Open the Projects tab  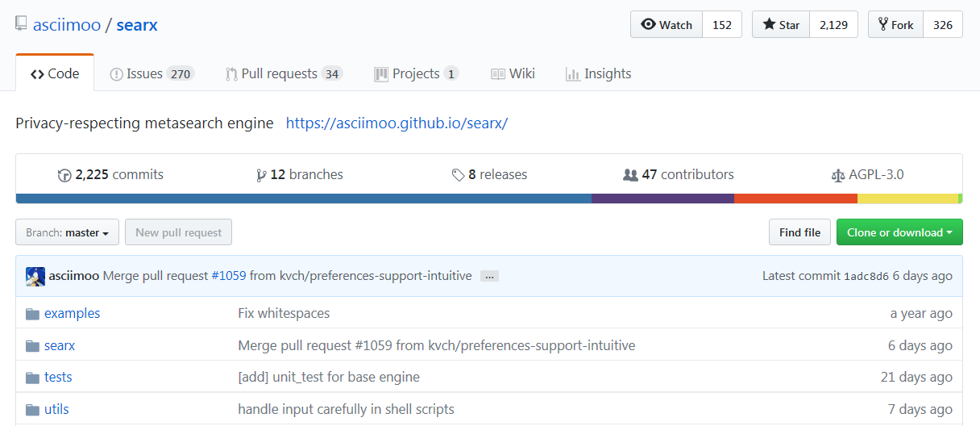tap(416, 73)
